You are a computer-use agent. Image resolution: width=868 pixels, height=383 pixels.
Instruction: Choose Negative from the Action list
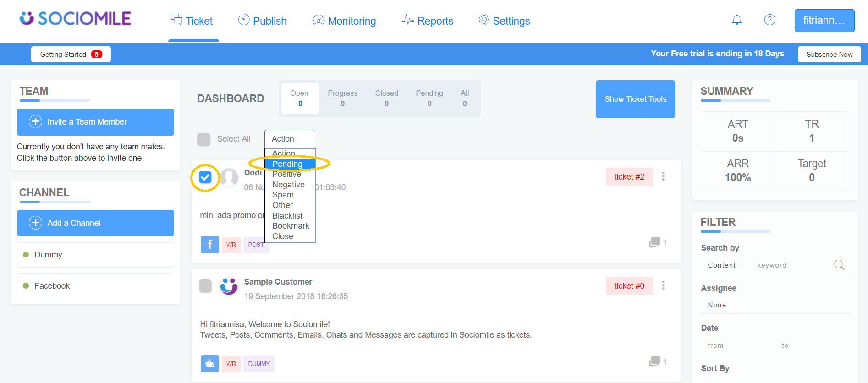(x=290, y=185)
